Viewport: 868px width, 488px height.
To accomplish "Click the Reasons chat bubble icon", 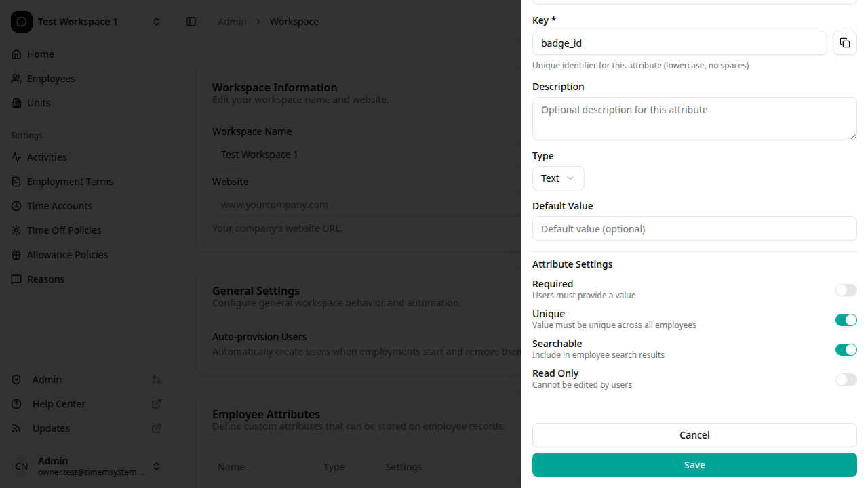I will pyautogui.click(x=16, y=279).
